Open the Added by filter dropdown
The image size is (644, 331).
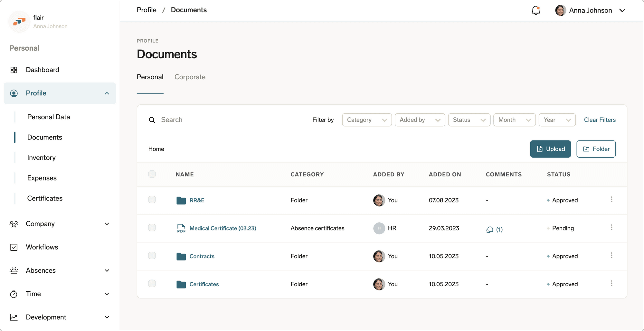click(x=420, y=120)
